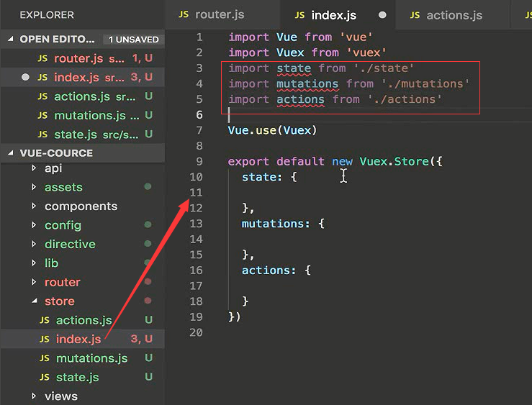Select mutations.js in the Open Editors list

[x=89, y=115]
